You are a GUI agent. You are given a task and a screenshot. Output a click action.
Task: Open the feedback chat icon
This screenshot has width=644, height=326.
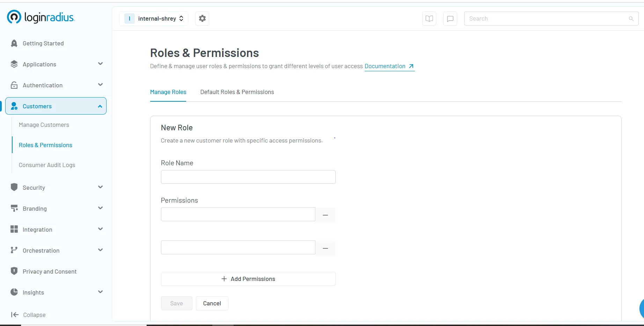[x=450, y=19]
